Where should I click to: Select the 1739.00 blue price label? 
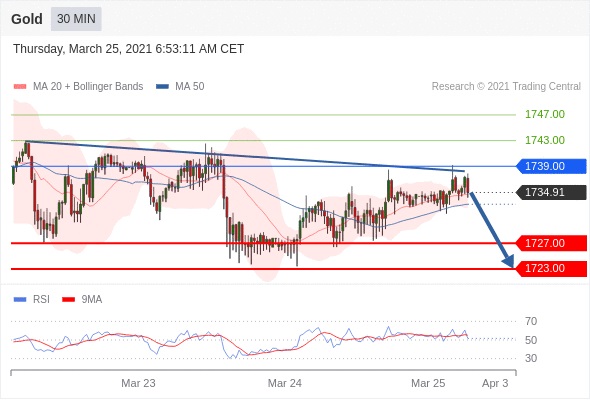pos(551,166)
